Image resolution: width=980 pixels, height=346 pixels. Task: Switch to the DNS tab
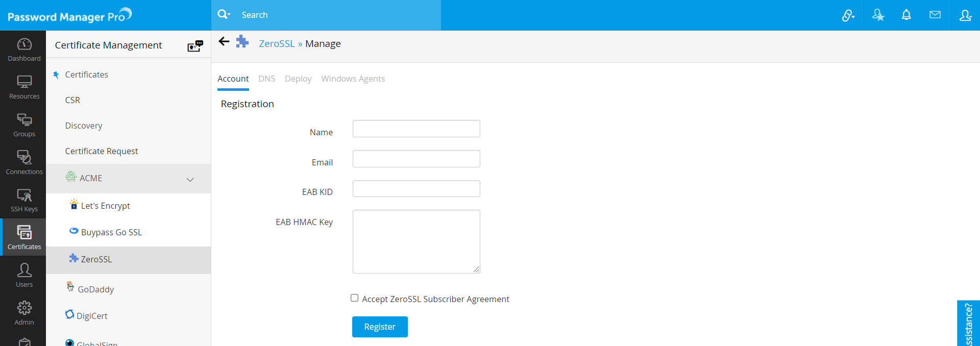[x=267, y=79]
